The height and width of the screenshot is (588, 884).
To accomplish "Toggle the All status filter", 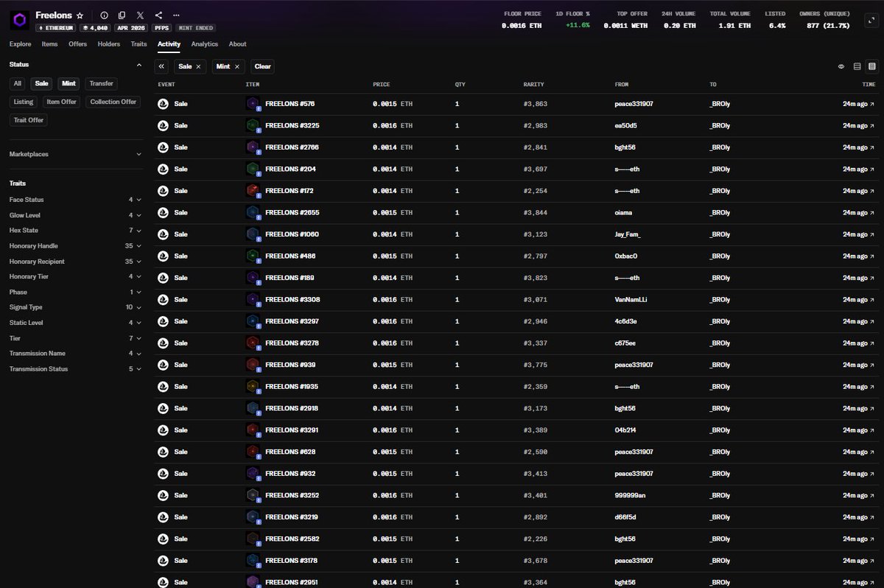I will coord(18,83).
